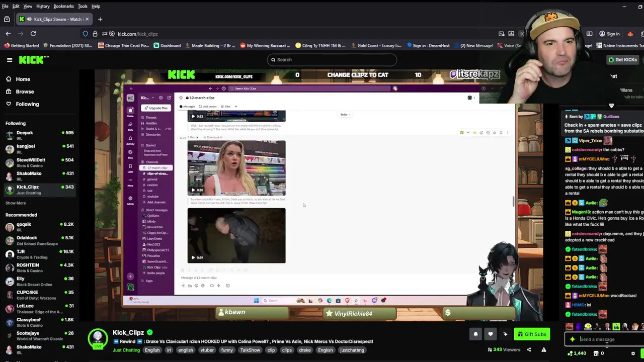Click the Get KICKs button
Screen dimensions: 644x362
pyautogui.click(x=622, y=60)
